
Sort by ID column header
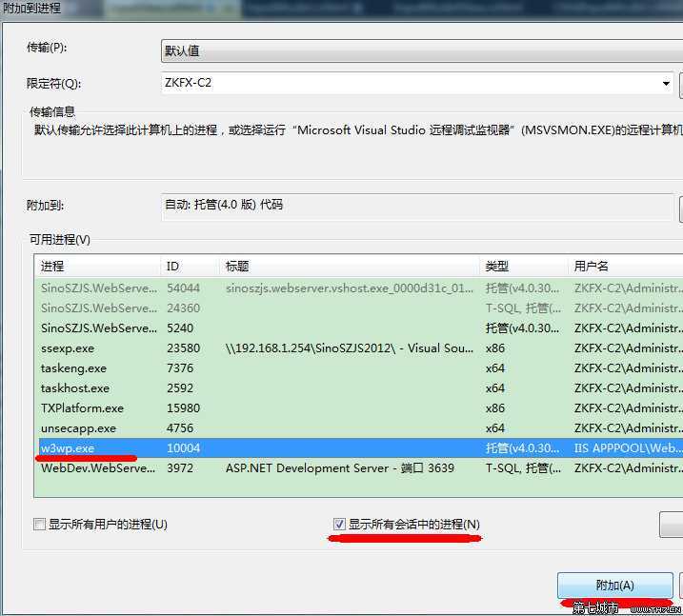pos(190,266)
